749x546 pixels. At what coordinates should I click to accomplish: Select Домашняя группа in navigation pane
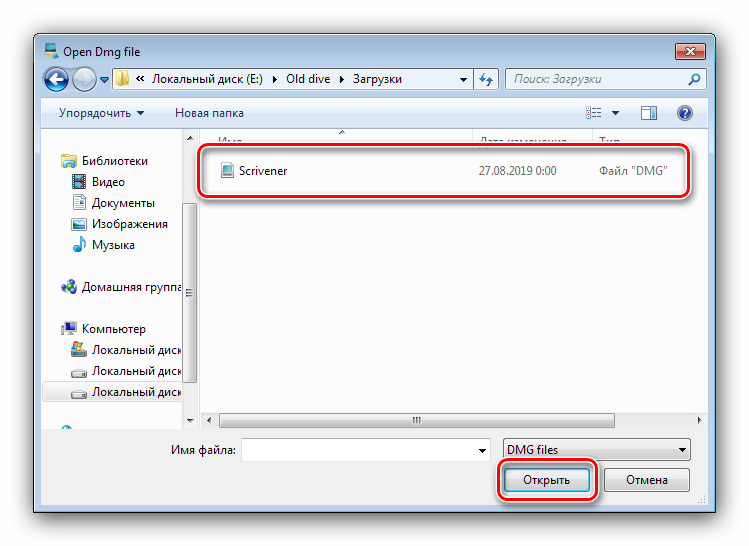pos(131,287)
